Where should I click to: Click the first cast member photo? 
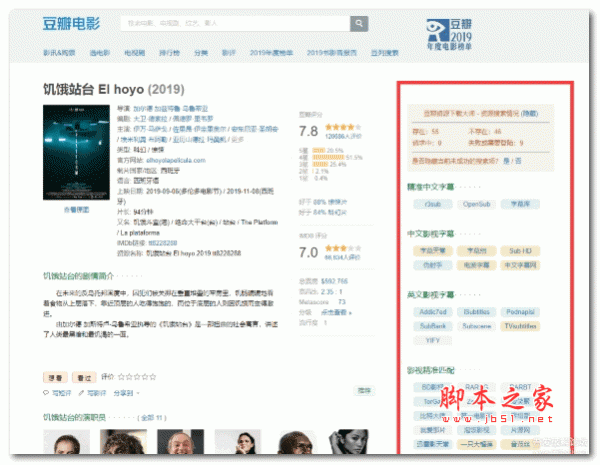(x=67, y=442)
